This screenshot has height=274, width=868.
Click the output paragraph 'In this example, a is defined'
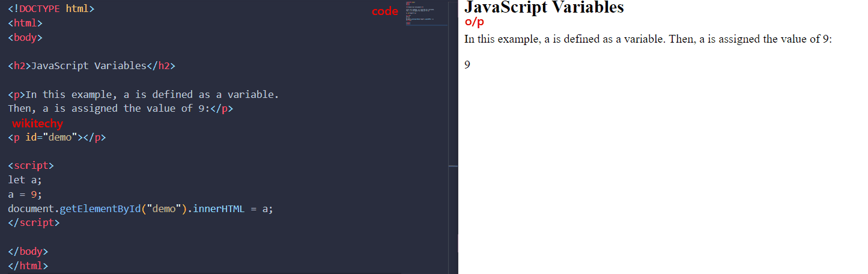(648, 40)
